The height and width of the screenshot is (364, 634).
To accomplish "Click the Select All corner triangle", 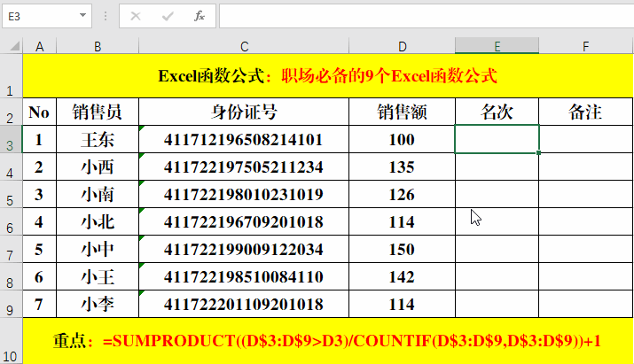I will pyautogui.click(x=14, y=46).
